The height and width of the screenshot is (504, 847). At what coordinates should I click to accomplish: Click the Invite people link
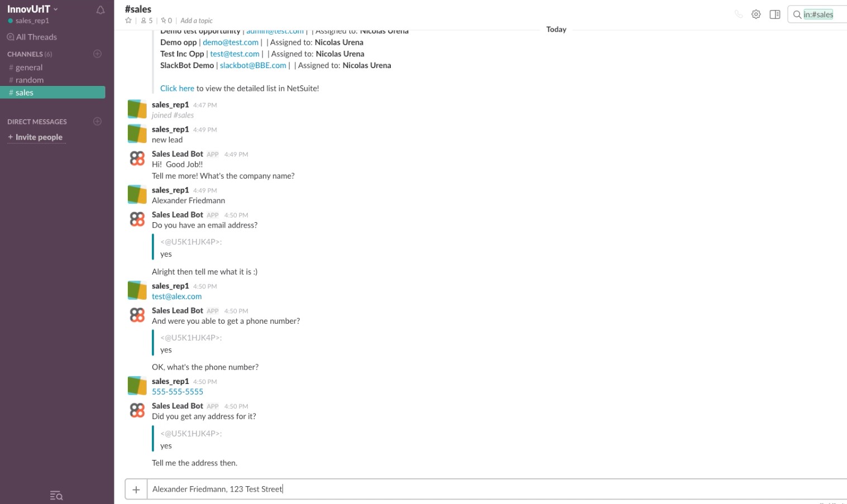point(39,137)
